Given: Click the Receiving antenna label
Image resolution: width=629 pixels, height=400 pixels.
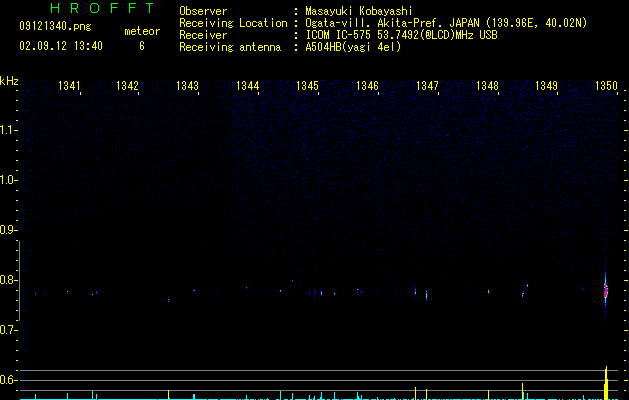Looking at the screenshot, I should pos(230,47).
